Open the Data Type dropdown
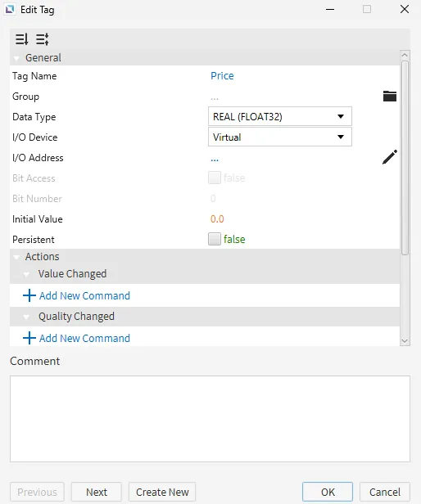 click(x=279, y=116)
